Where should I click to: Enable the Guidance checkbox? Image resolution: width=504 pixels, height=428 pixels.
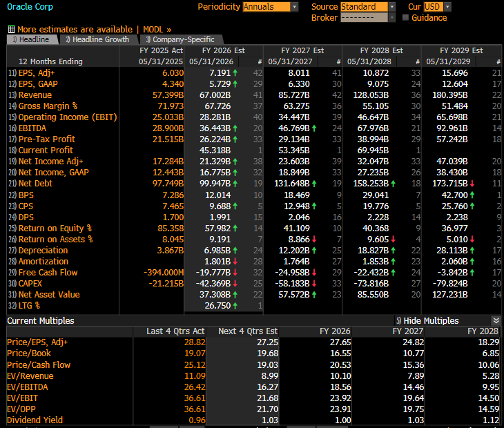tap(406, 17)
